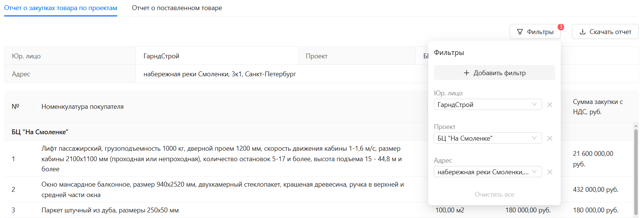The image size is (644, 218).
Task: Click the 21 600 000,00 руб. amount
Action: click(x=593, y=159)
